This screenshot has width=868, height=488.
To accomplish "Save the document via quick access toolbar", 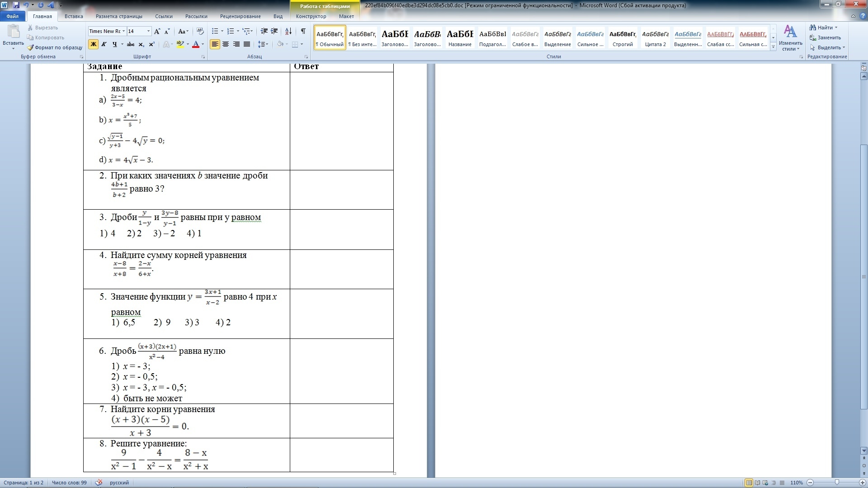I will [16, 5].
